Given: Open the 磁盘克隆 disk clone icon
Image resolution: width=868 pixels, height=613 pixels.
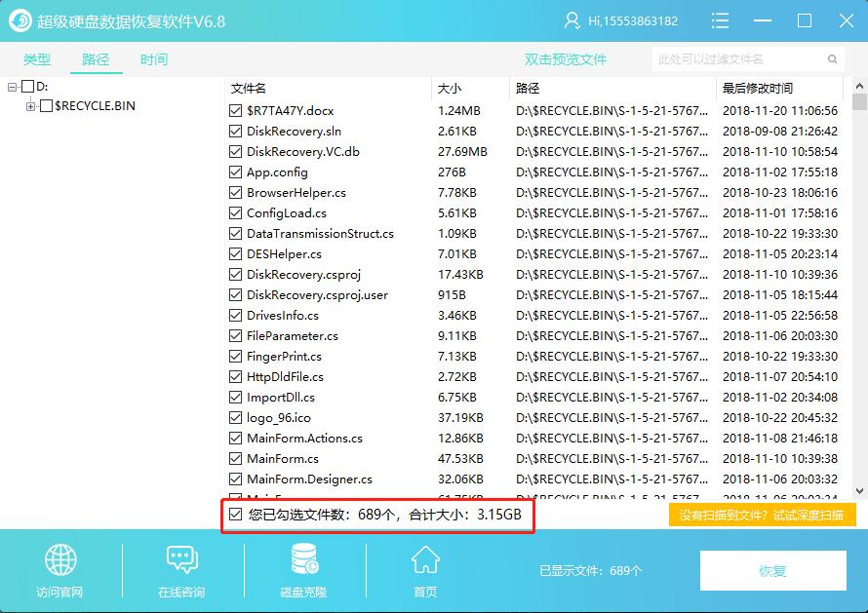Looking at the screenshot, I should coord(303,561).
